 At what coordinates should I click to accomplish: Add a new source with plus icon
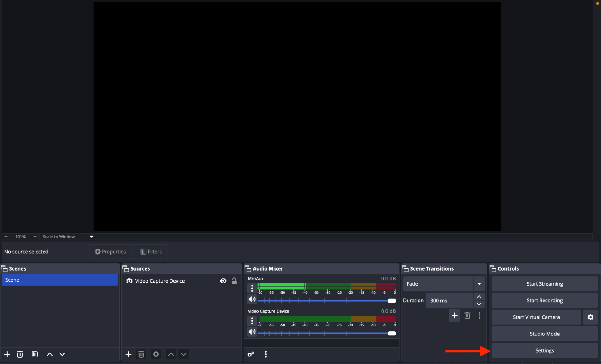[x=128, y=354]
